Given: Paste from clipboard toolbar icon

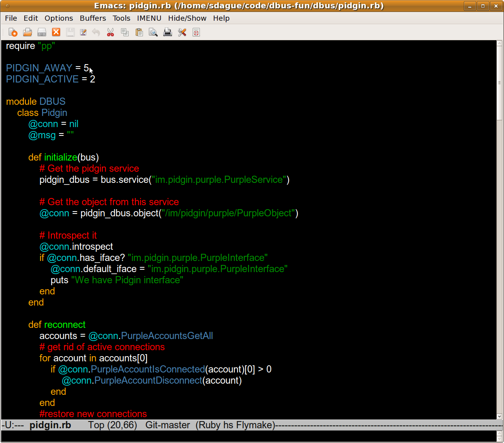Looking at the screenshot, I should [139, 32].
